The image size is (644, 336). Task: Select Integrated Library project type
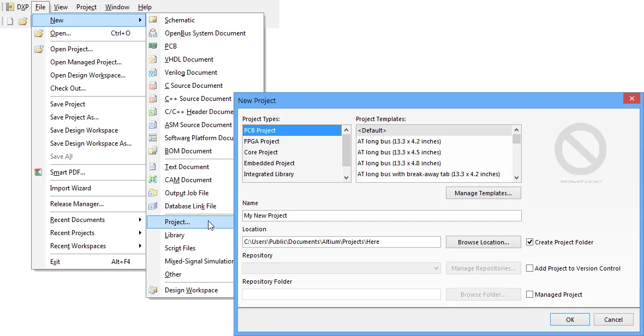click(x=292, y=174)
